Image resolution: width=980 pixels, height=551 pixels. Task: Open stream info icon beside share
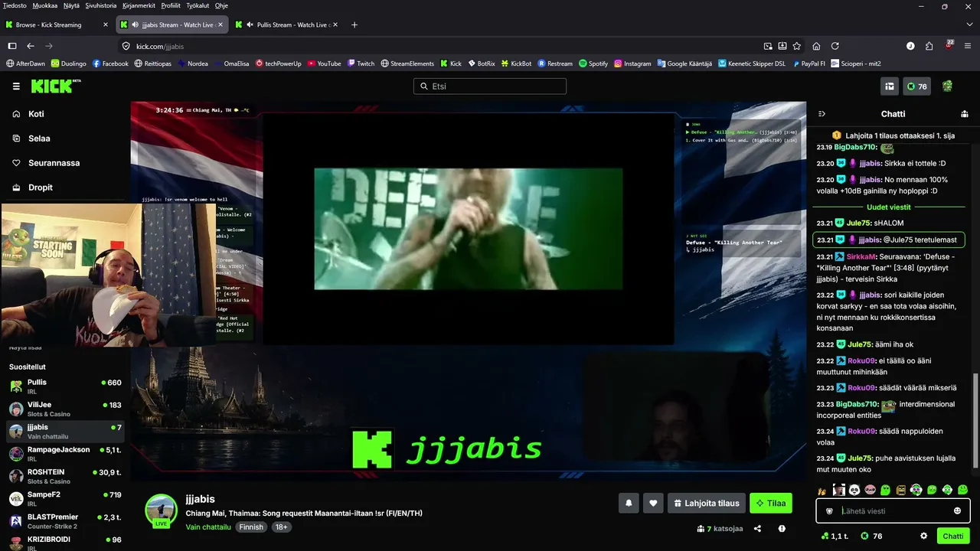782,528
